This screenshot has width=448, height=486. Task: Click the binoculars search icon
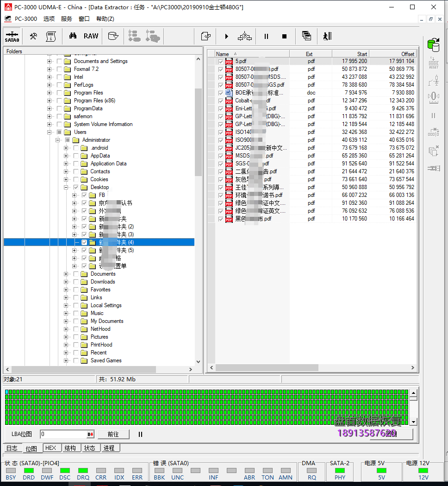point(73,36)
